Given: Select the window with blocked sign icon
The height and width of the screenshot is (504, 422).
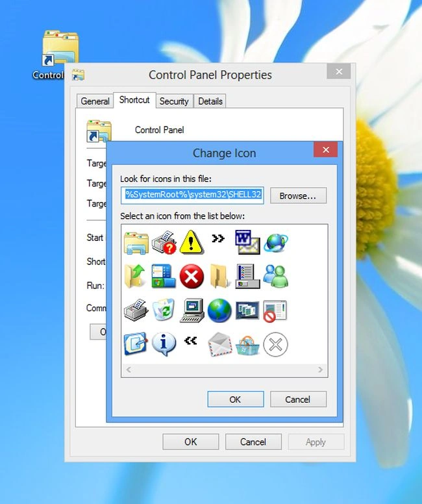Looking at the screenshot, I should [275, 311].
